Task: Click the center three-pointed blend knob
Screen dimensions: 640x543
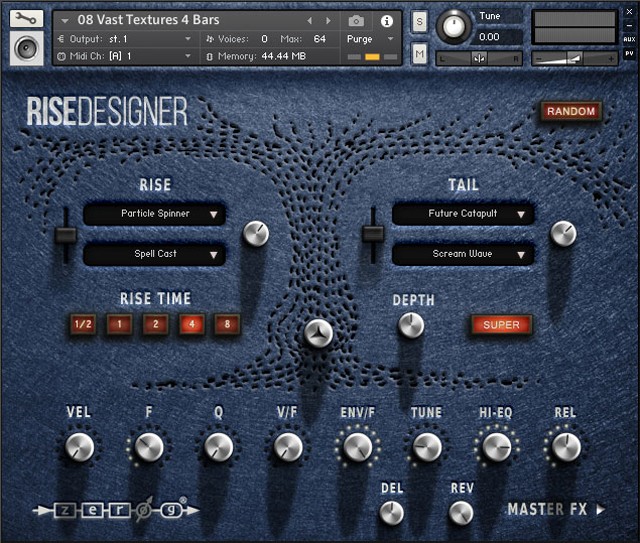Action: pos(318,334)
